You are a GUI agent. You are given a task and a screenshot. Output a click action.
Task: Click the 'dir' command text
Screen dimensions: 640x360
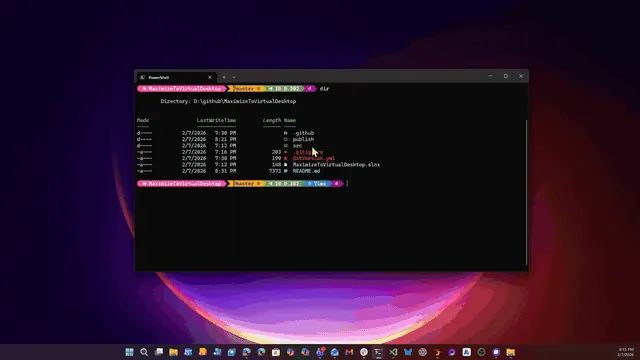pyautogui.click(x=324, y=89)
